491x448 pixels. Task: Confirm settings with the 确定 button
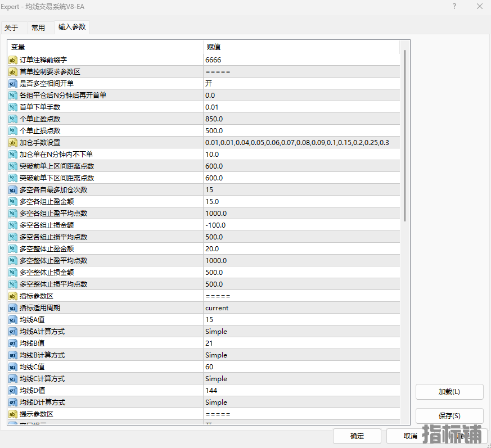click(357, 436)
